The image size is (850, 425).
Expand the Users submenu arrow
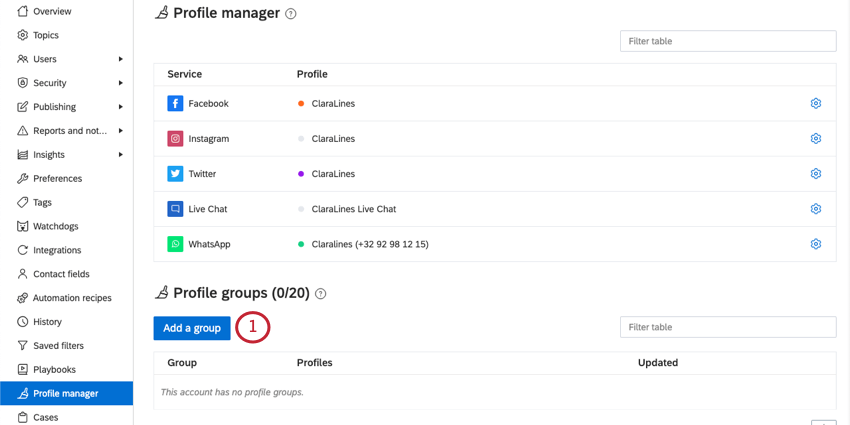(x=121, y=59)
